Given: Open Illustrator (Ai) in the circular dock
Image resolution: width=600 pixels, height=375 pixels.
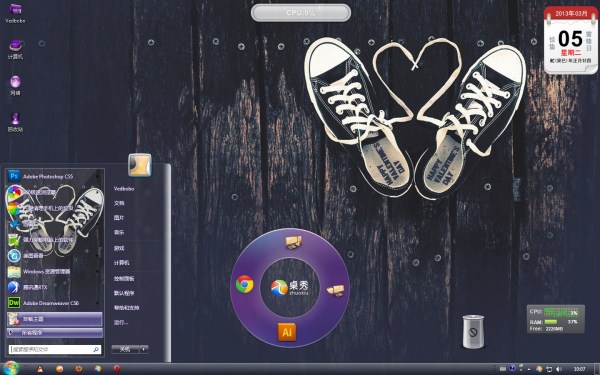Looking at the screenshot, I should point(287,332).
